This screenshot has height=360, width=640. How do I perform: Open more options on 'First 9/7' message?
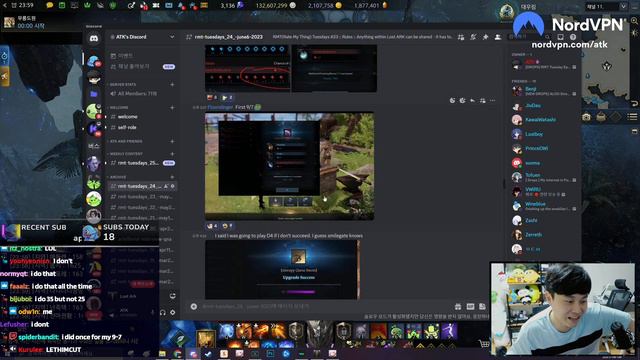click(x=492, y=100)
